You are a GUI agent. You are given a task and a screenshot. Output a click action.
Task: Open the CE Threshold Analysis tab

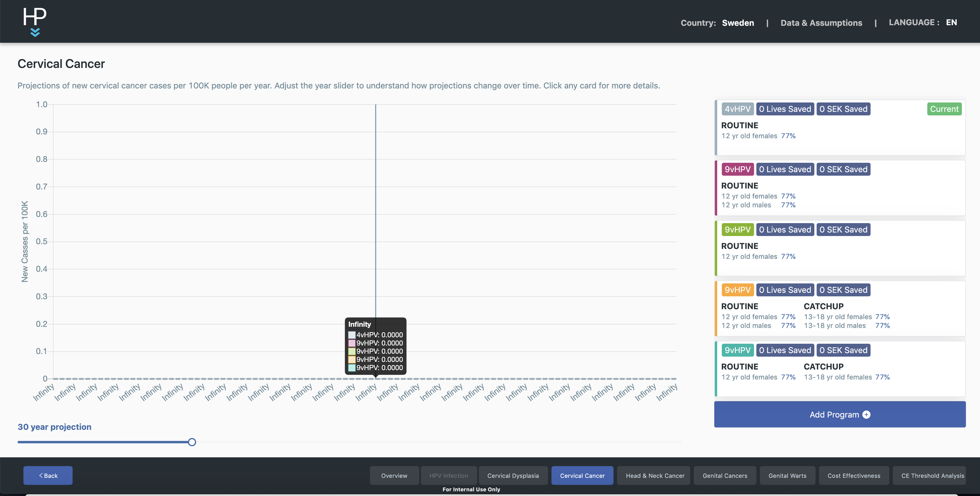[x=932, y=475]
